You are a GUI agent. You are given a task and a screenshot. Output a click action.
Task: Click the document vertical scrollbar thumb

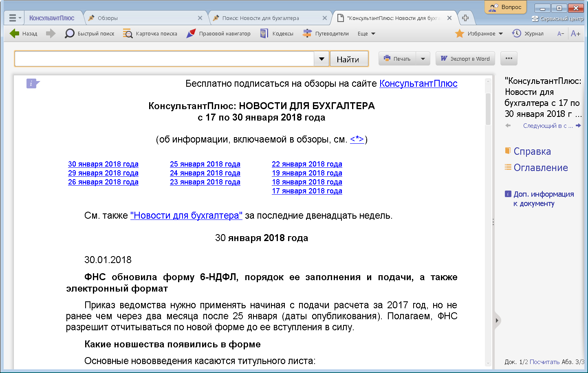[488, 109]
